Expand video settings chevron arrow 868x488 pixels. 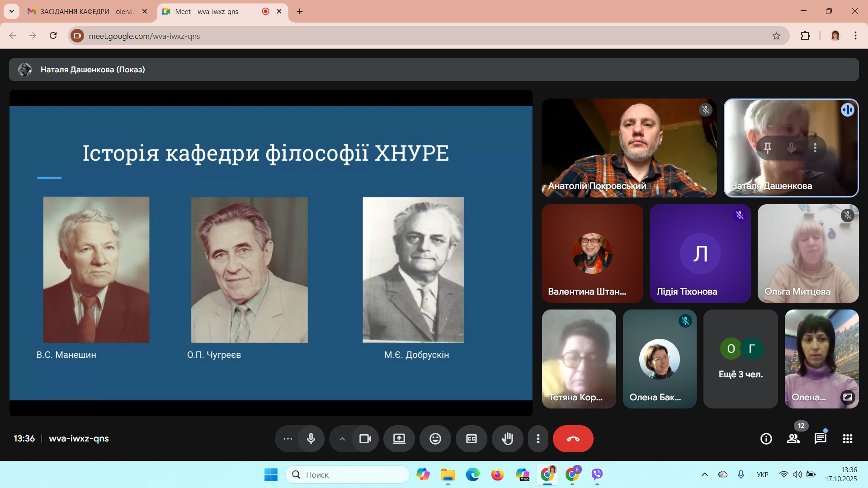(342, 439)
